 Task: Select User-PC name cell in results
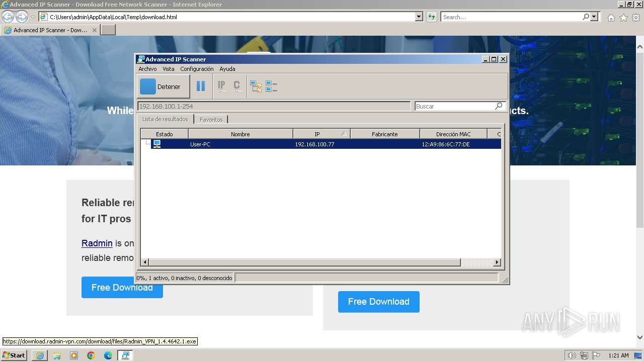[200, 144]
